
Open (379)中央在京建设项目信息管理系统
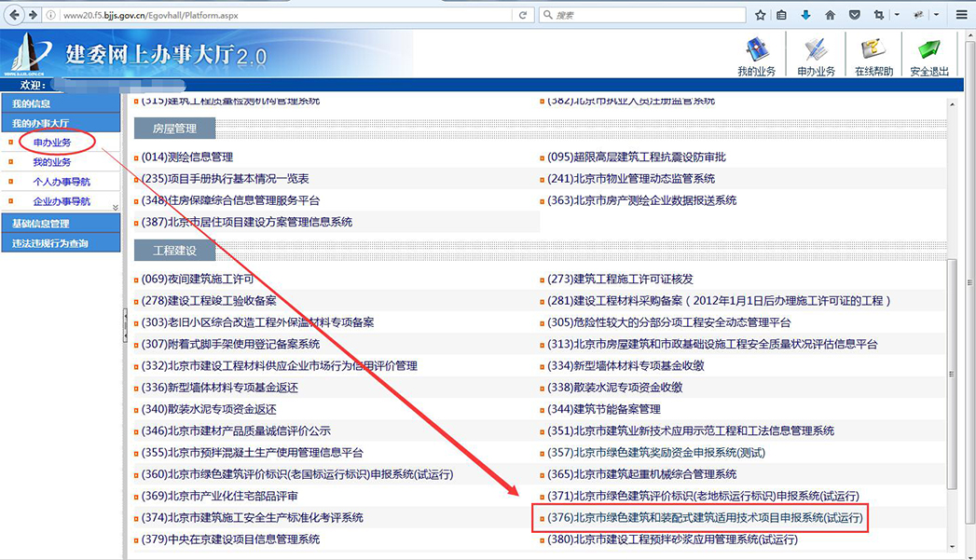click(x=231, y=540)
